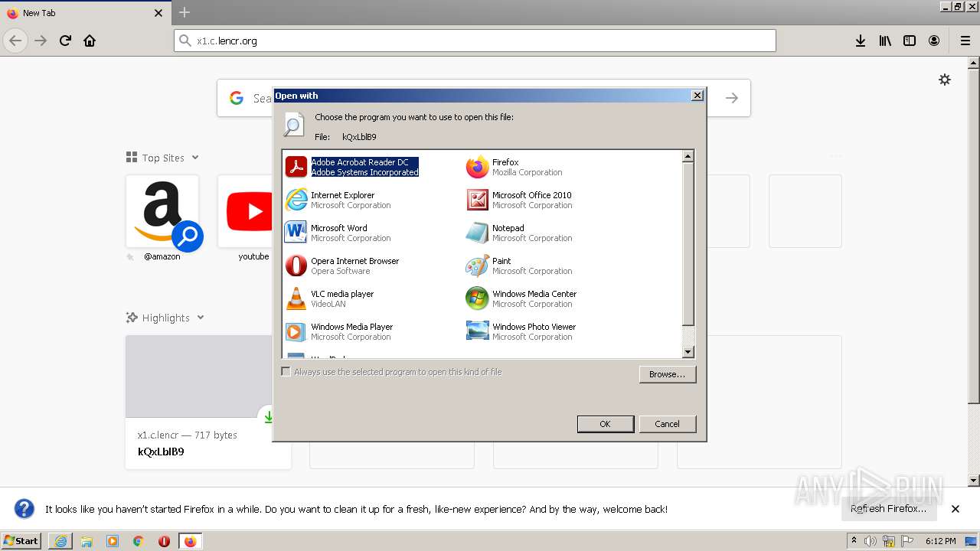Close Open with dialog via X
Viewport: 980px width, 551px height.
(697, 96)
